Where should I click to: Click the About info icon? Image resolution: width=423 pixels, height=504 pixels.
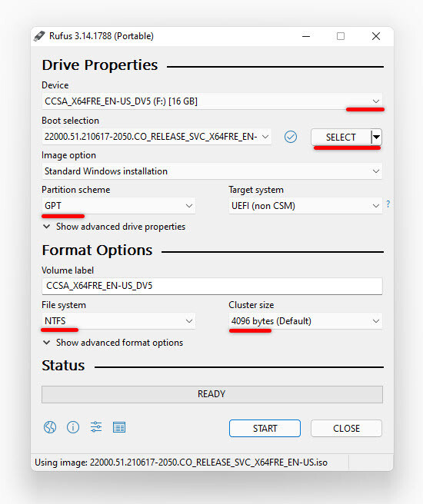73,427
